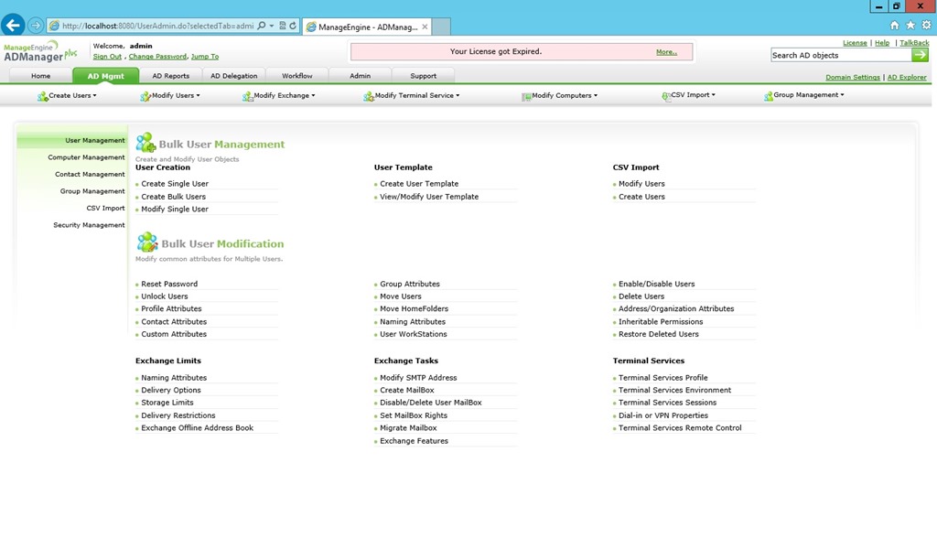Image resolution: width=937 pixels, height=560 pixels.
Task: Open the Migrate Mailbox link
Action: tap(408, 428)
